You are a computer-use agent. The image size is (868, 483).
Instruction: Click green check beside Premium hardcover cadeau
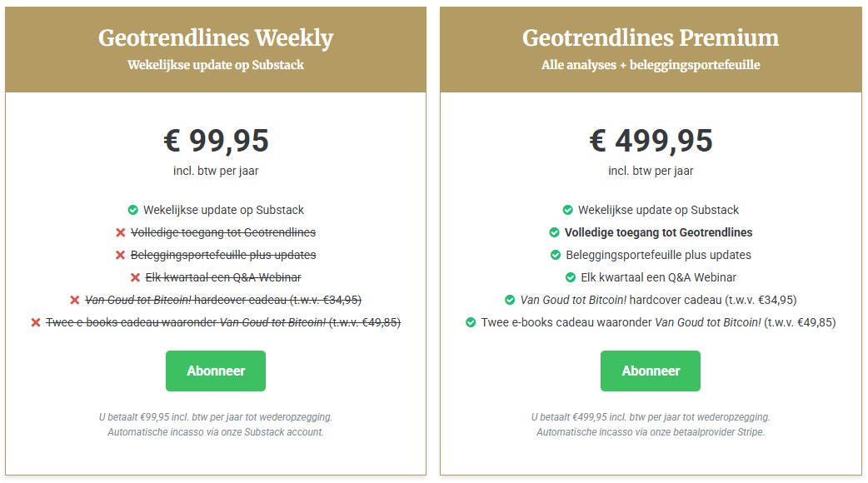point(510,300)
